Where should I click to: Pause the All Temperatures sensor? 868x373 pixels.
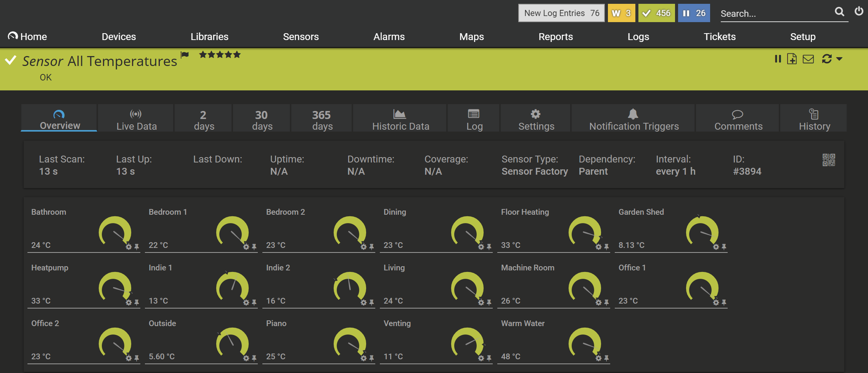[x=778, y=59]
